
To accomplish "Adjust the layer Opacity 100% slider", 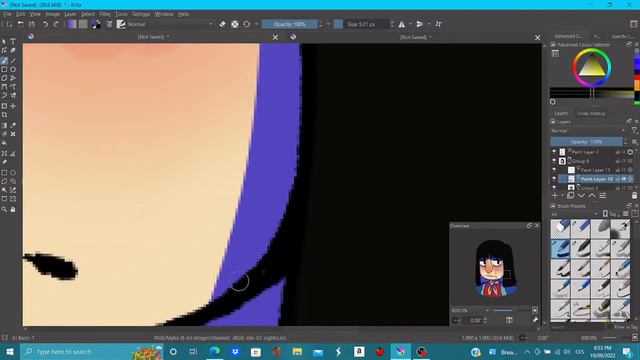I will [586, 142].
